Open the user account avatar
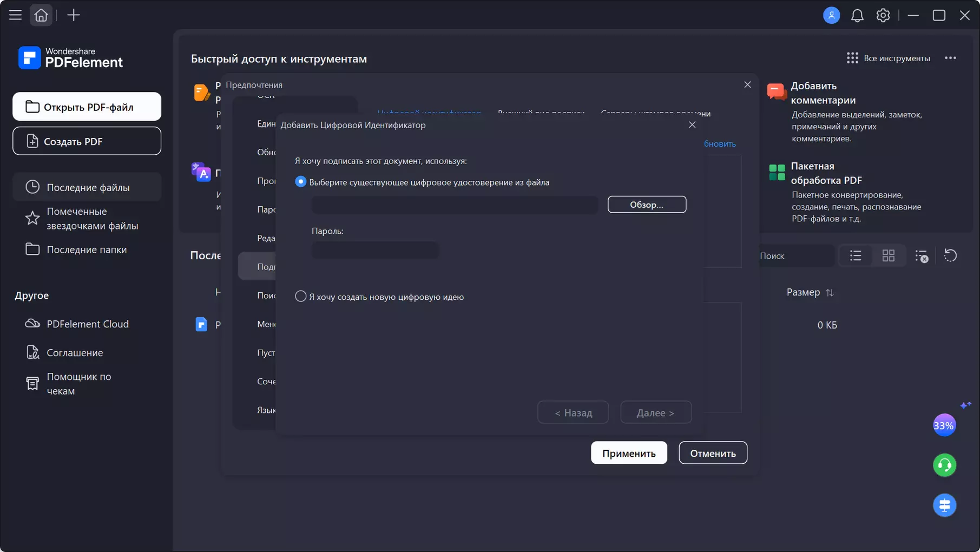This screenshot has width=980, height=552. pyautogui.click(x=831, y=15)
